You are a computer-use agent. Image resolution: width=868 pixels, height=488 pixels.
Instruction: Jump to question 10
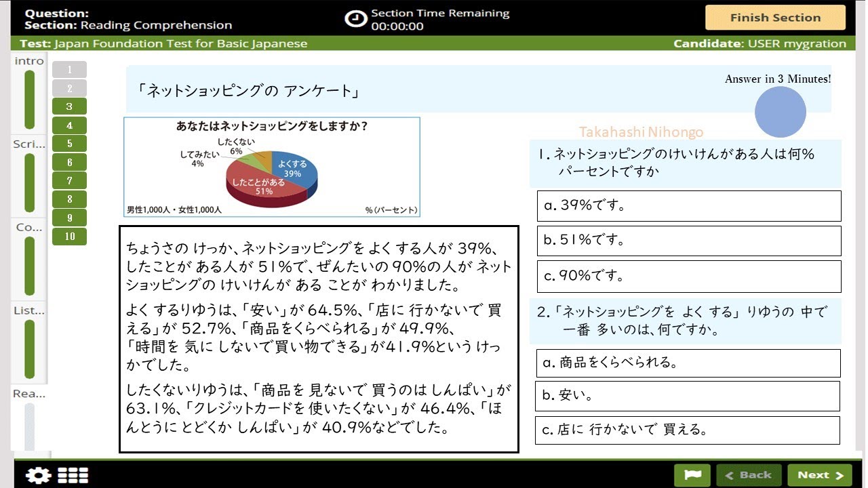click(x=69, y=237)
